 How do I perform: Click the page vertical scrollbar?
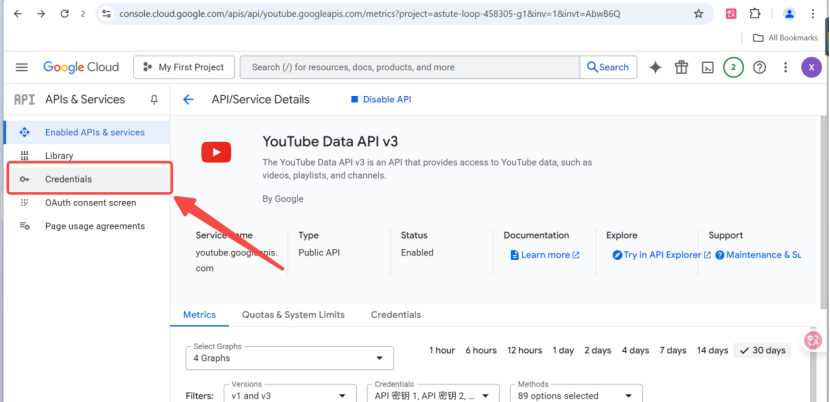[824, 212]
